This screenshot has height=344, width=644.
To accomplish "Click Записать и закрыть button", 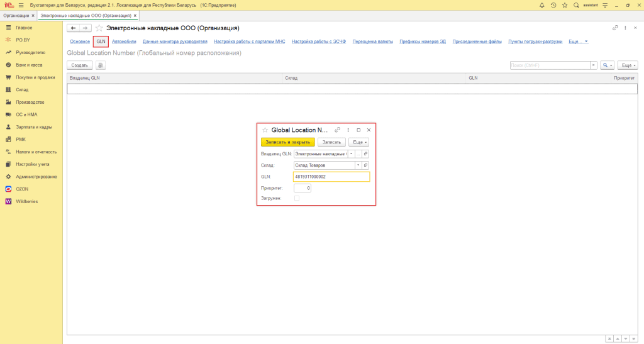I will (288, 142).
